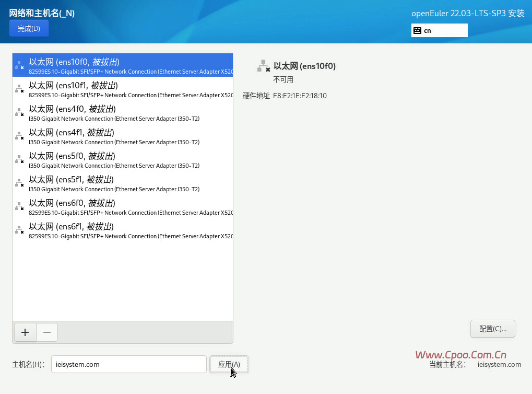Click the network icon for ens4f0 row
The image size is (532, 394).
(x=19, y=112)
